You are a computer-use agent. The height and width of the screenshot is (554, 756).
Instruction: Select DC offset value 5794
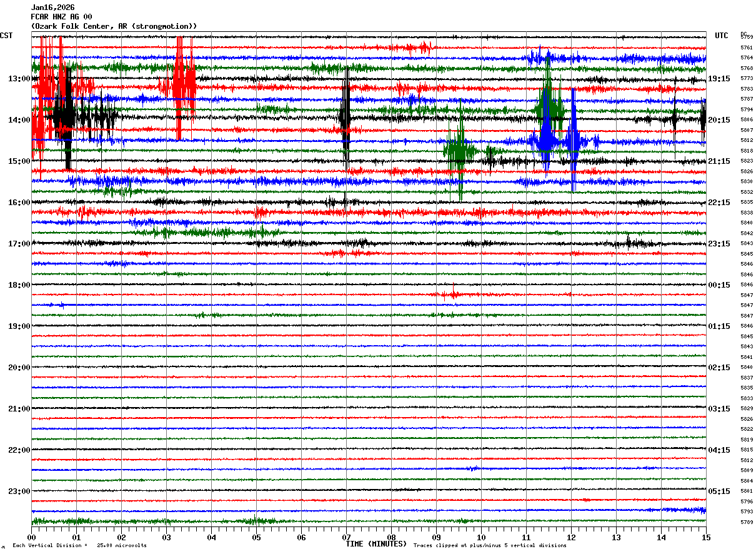pyautogui.click(x=747, y=109)
